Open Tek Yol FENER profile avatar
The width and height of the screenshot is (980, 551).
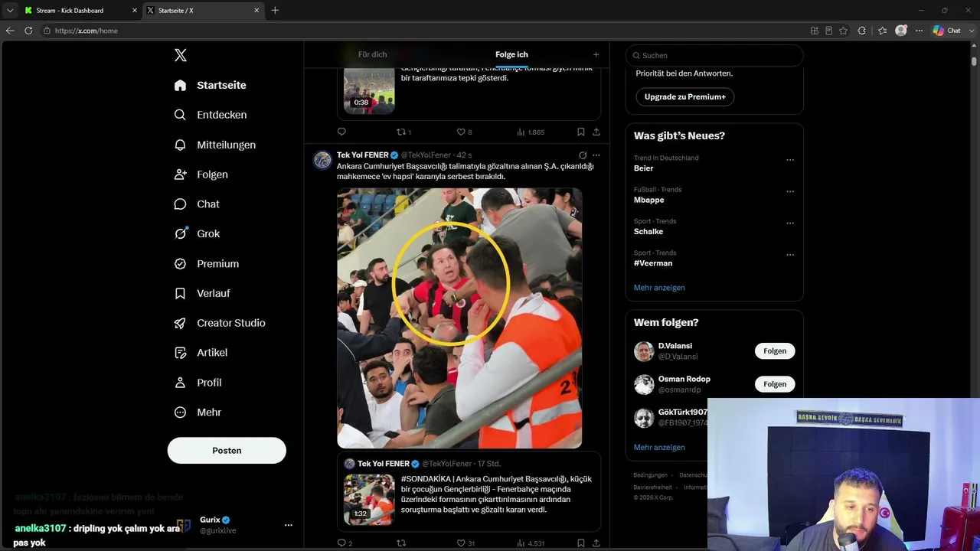click(322, 160)
